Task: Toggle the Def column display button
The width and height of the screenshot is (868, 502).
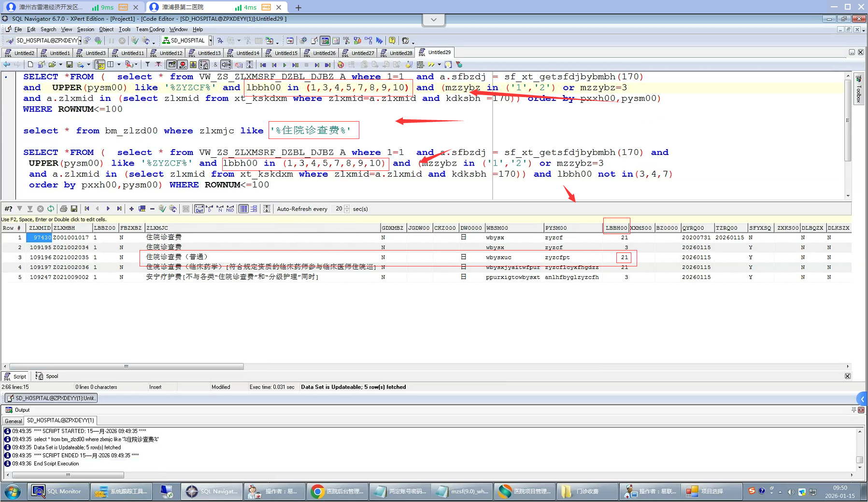Action: point(199,209)
